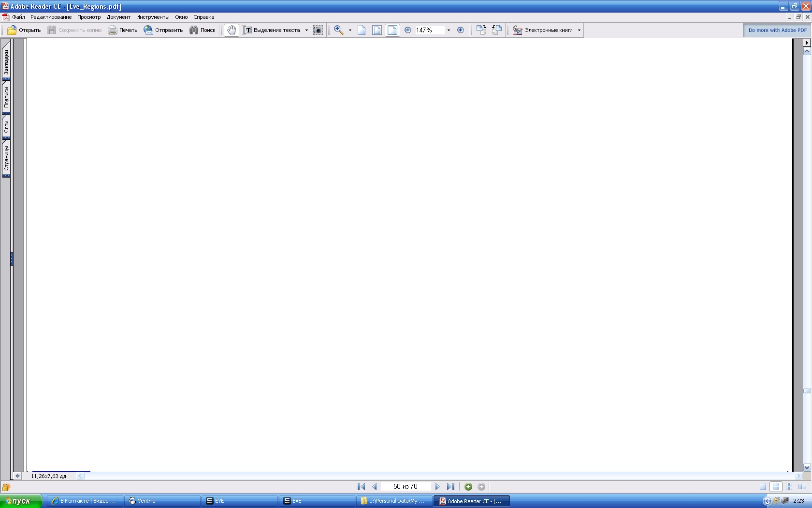Rotate the page clockwise
Screen dimensions: 812x508
point(481,30)
